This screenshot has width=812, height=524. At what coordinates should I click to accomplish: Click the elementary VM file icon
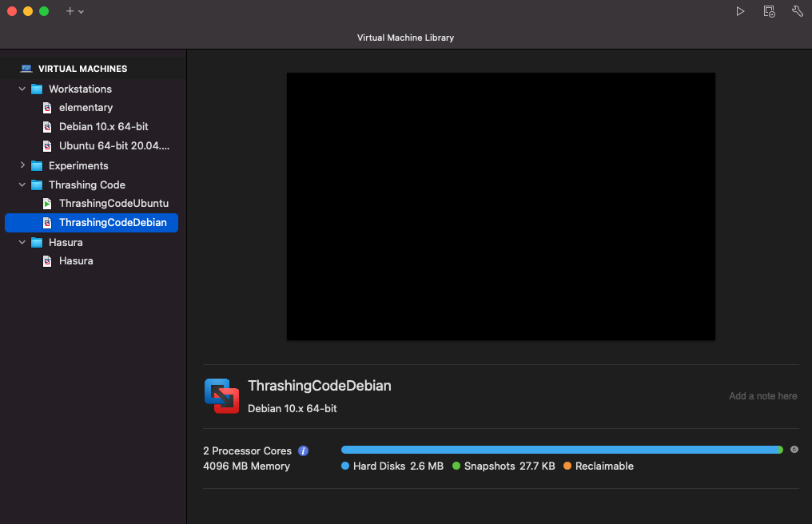pos(47,108)
